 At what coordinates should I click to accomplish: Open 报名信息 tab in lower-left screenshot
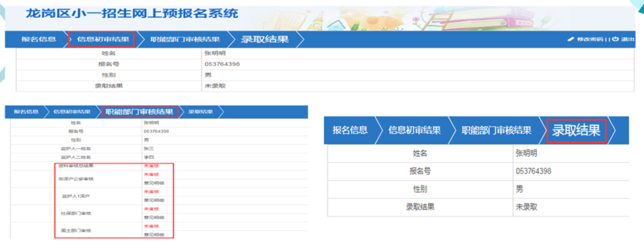[26, 111]
